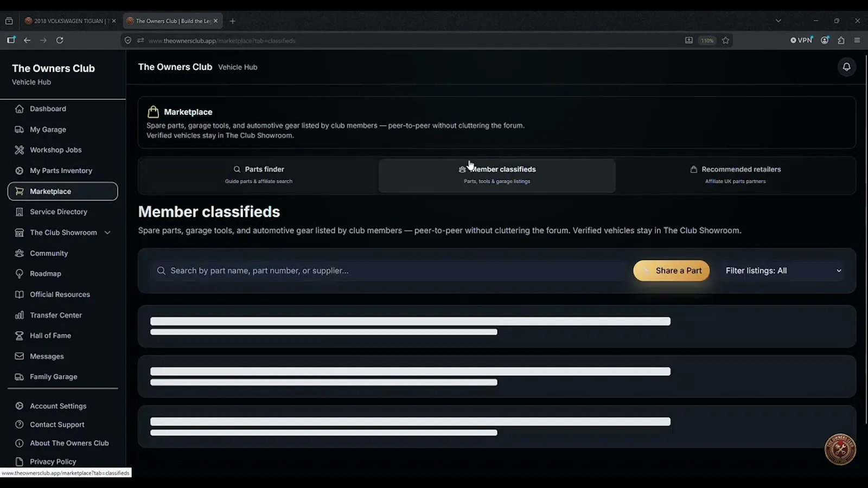Screen dimensions: 868x488
Task: Switch to Recommended retailers tab
Action: [x=735, y=175]
